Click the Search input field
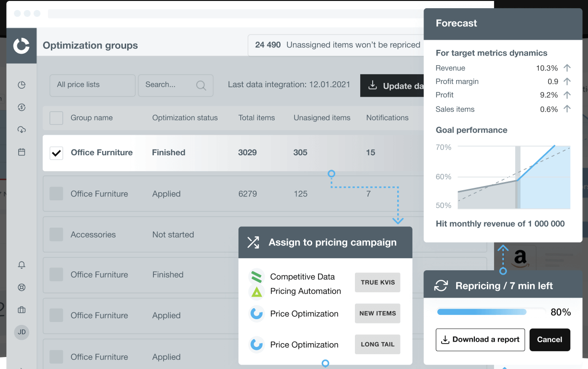This screenshot has height=369, width=588. click(x=176, y=85)
